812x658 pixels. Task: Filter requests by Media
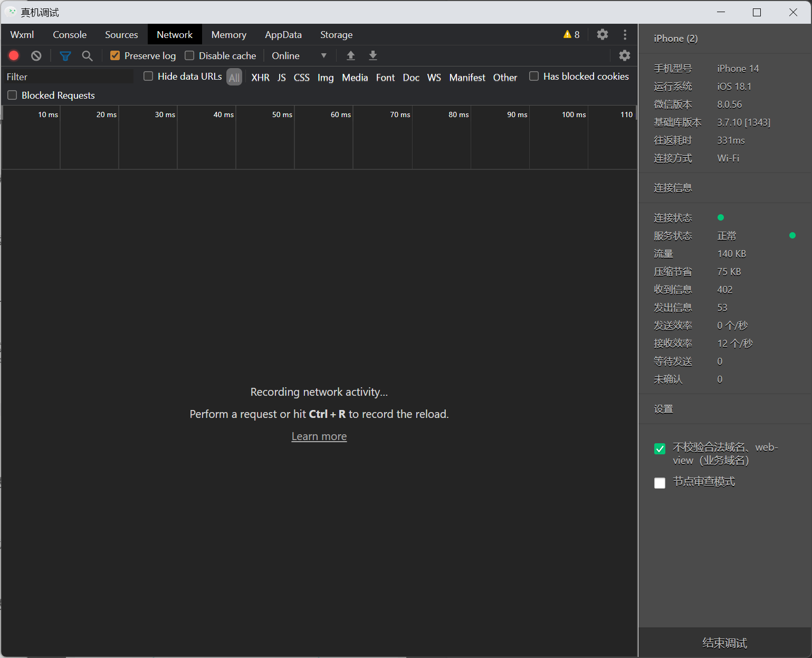coord(355,77)
